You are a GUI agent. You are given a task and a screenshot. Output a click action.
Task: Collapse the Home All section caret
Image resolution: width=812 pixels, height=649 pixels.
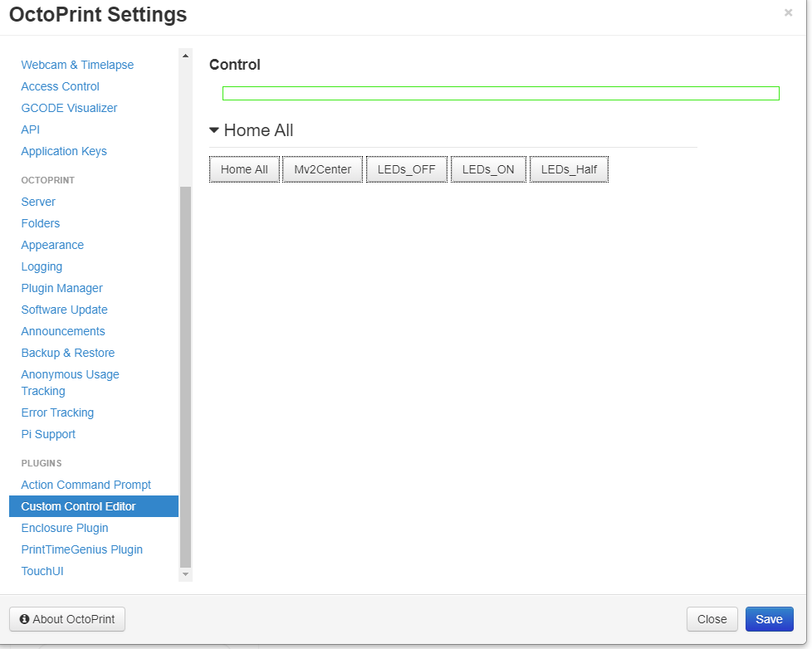pyautogui.click(x=214, y=130)
